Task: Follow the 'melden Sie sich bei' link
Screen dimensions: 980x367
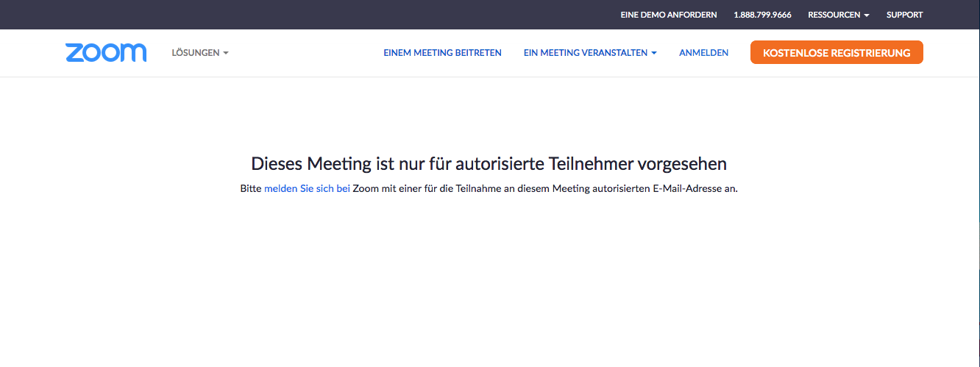Action: (307, 188)
